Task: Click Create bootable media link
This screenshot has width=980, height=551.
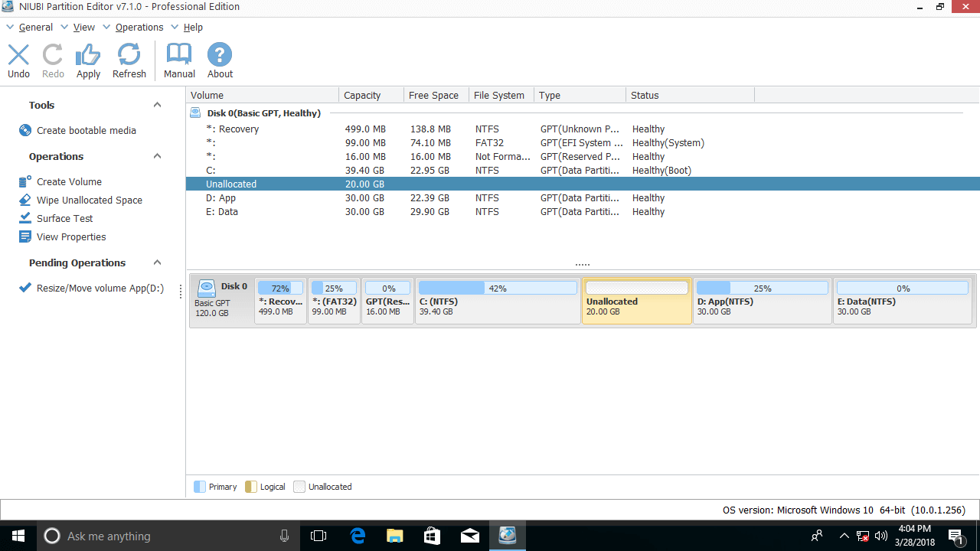Action: click(x=87, y=130)
